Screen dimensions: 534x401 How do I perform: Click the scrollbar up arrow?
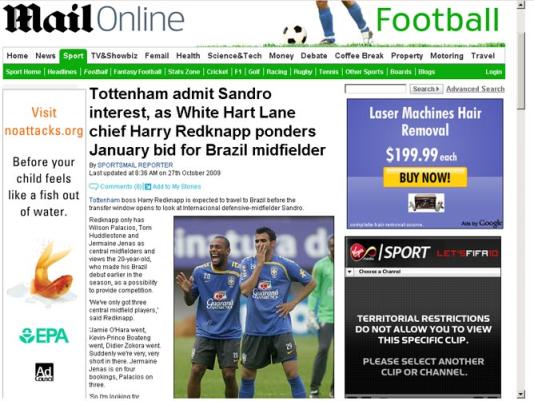coord(521,5)
